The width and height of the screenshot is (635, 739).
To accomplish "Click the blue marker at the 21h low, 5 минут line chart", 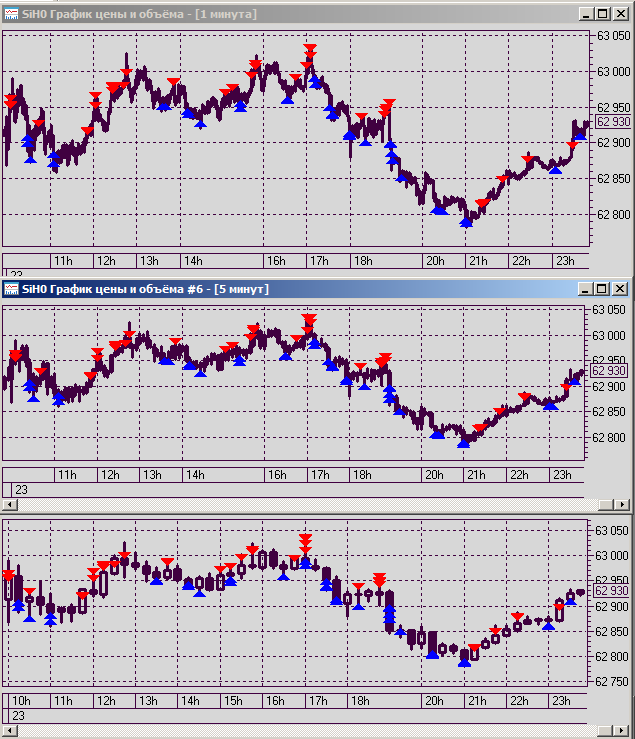I will tap(463, 443).
